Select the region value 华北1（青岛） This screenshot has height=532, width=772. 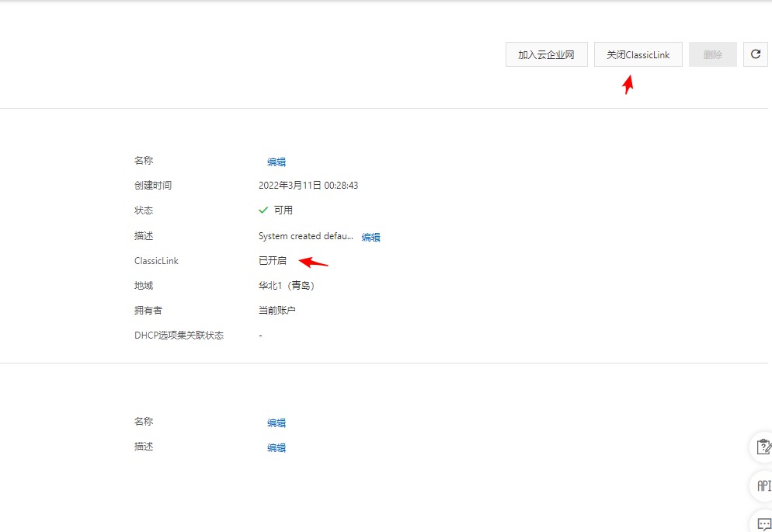pyautogui.click(x=287, y=286)
